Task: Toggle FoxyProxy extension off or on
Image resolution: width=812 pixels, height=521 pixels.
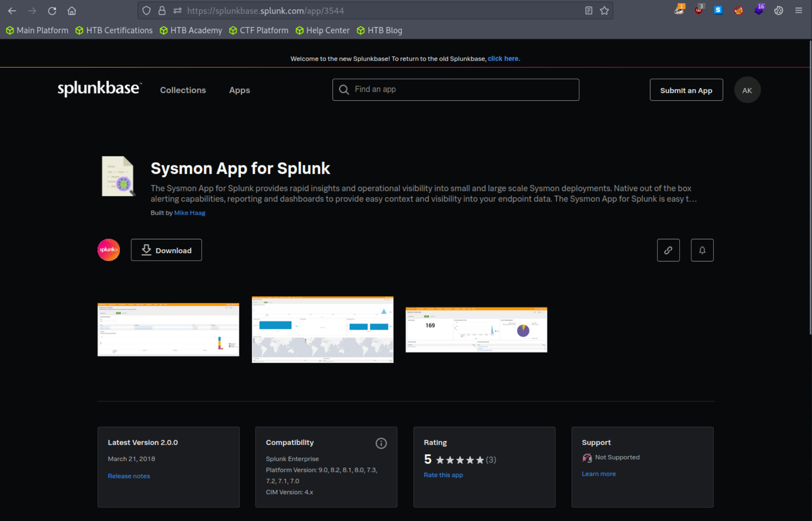Action: [x=739, y=11]
